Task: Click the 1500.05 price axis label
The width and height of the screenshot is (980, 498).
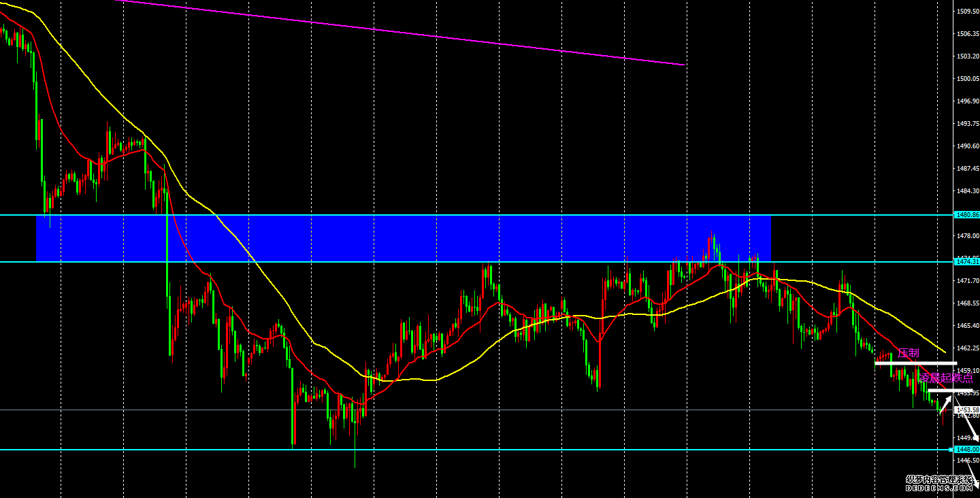Action: tap(967, 79)
